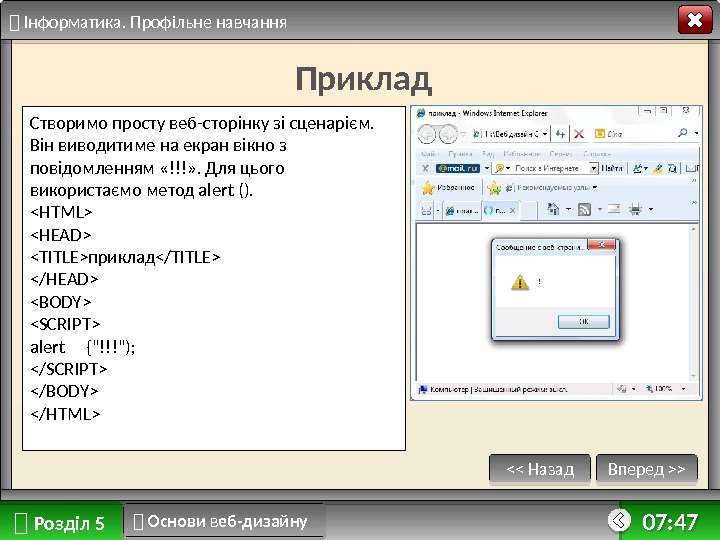Open the Справка menu in Internet Explorer

pyautogui.click(x=596, y=154)
